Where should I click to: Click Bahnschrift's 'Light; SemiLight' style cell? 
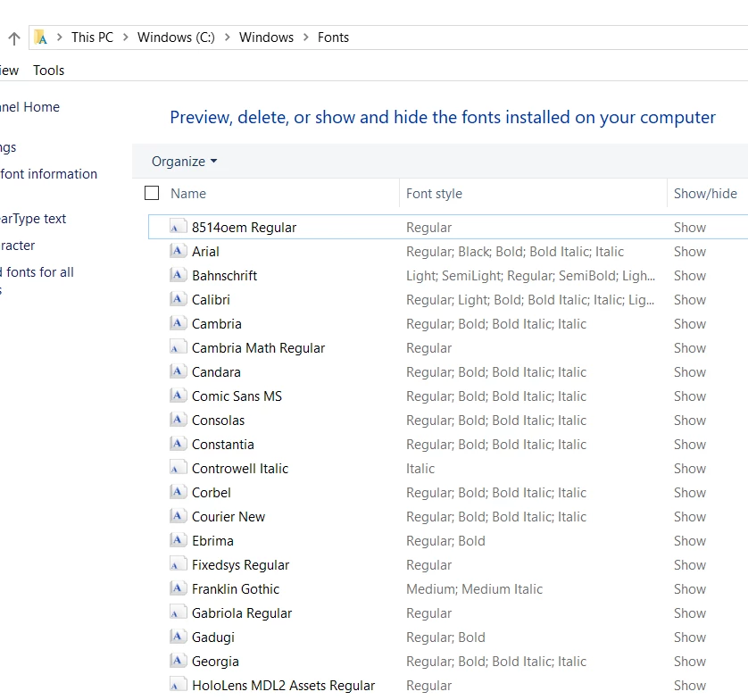click(530, 276)
